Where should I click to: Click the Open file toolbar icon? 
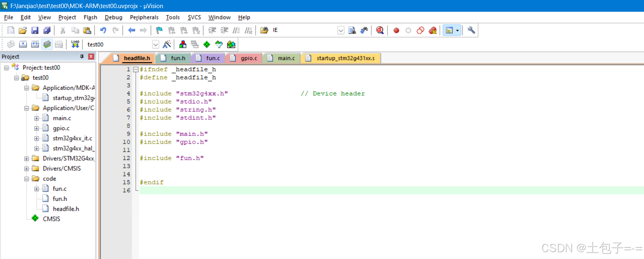(23, 30)
